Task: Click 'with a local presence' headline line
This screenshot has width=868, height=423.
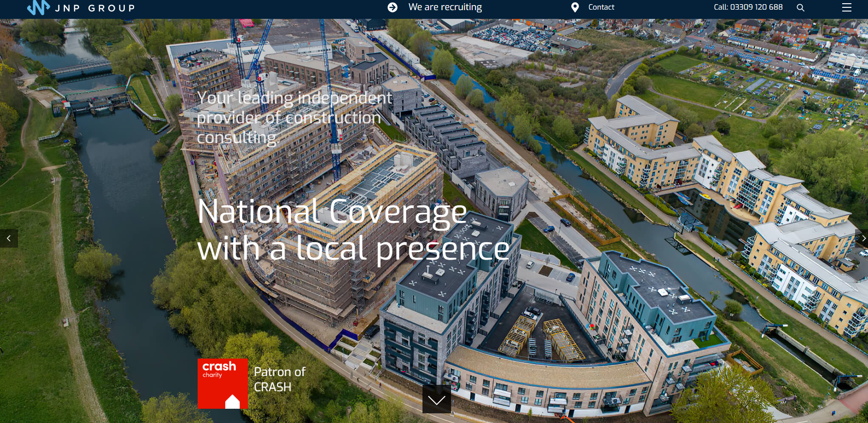Action: 353,249
